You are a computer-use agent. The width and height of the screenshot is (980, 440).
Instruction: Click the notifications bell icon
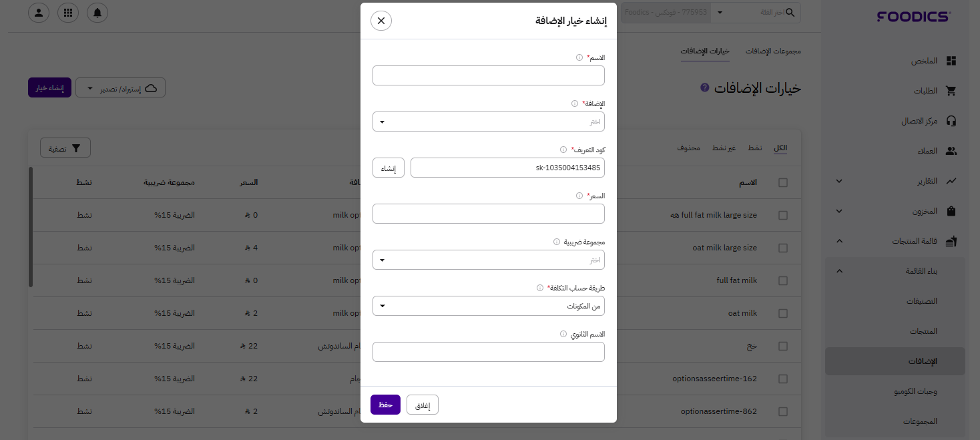coord(97,13)
